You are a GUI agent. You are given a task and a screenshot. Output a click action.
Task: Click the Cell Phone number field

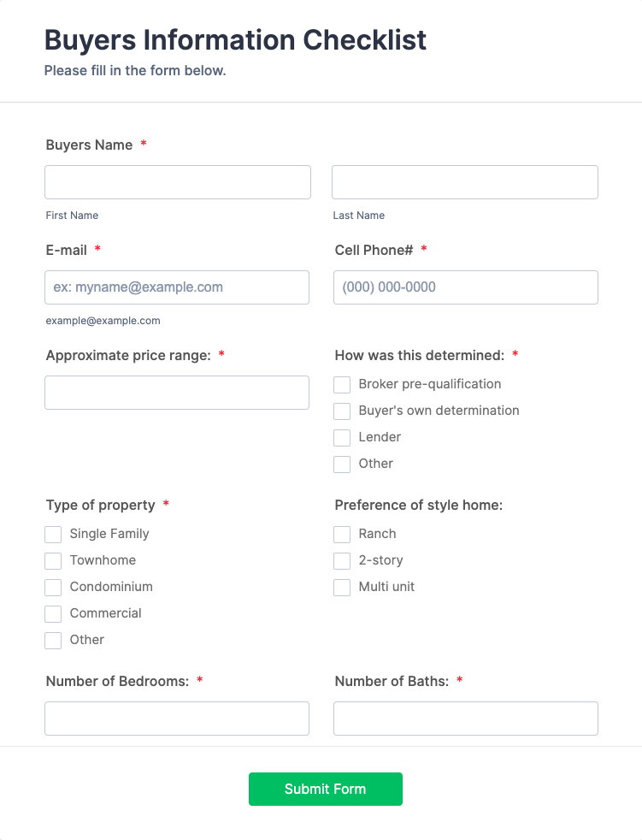(465, 287)
